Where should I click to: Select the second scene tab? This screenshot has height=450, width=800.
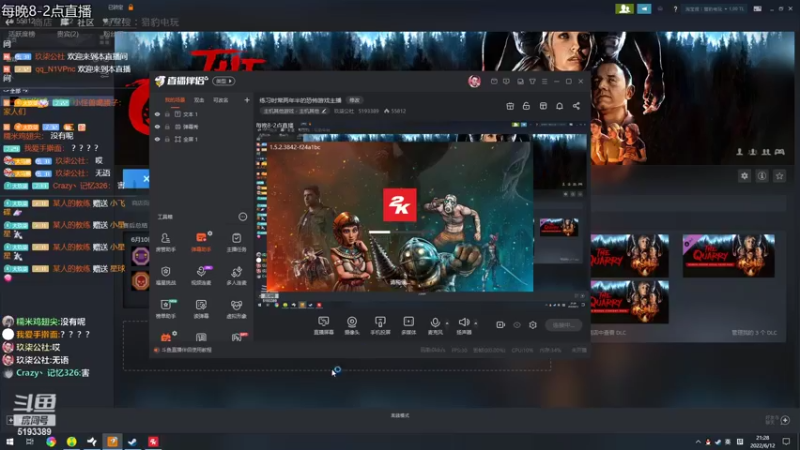[199, 100]
